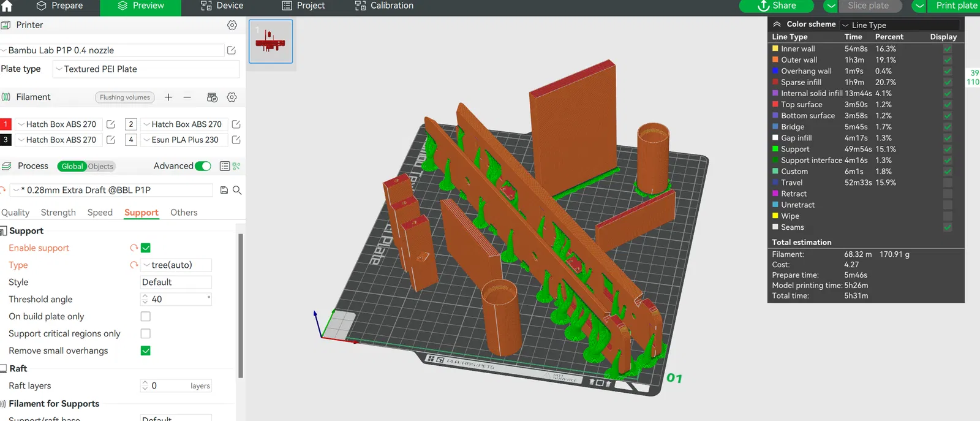
Task: Open the Plate type dropdown
Action: [x=146, y=69]
